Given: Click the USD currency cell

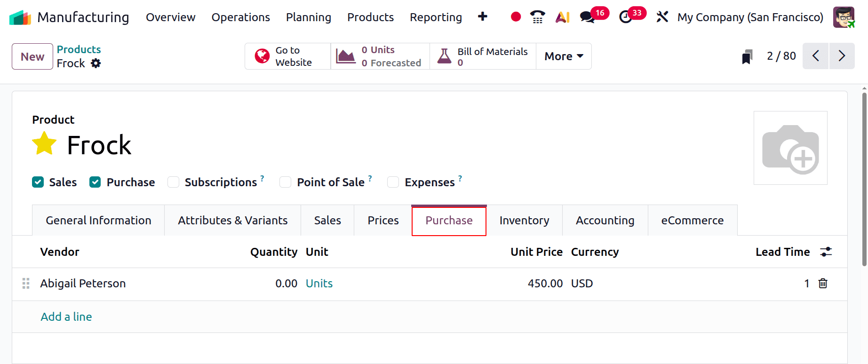Looking at the screenshot, I should pos(582,283).
